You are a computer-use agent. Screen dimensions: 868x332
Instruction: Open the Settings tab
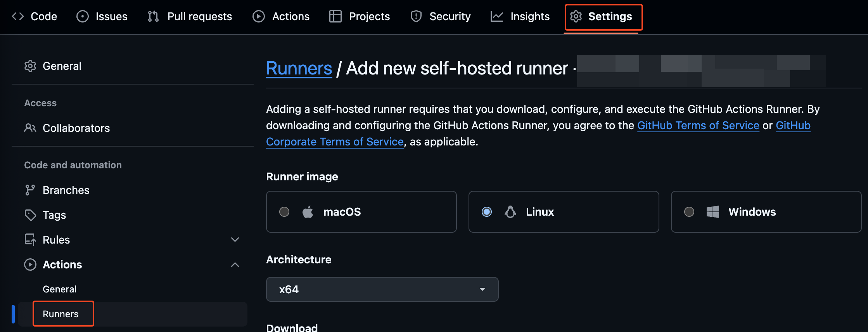pos(601,16)
